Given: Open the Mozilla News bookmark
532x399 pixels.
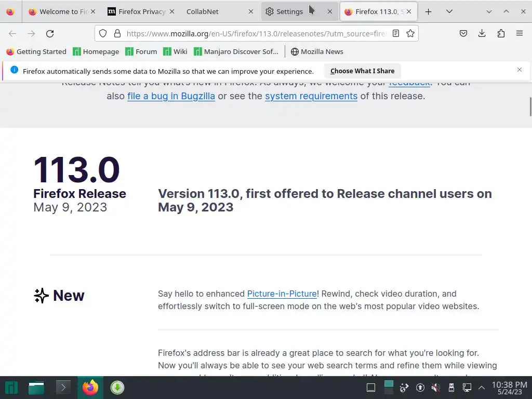Looking at the screenshot, I should [x=317, y=51].
